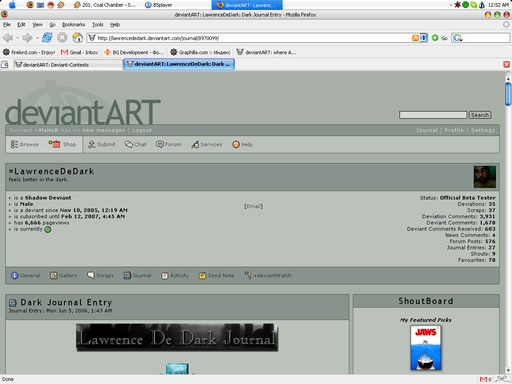Viewport: 512px width, 384px height.
Task: Open the Forward button history dropdown arrow
Action: coord(37,38)
